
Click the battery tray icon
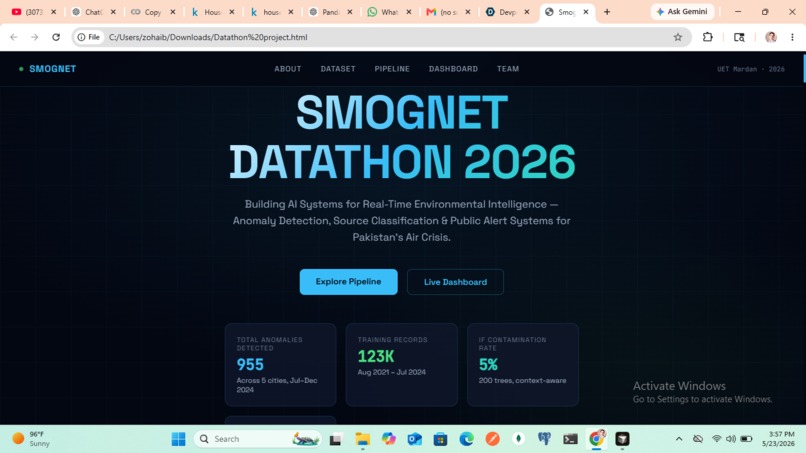pos(746,439)
